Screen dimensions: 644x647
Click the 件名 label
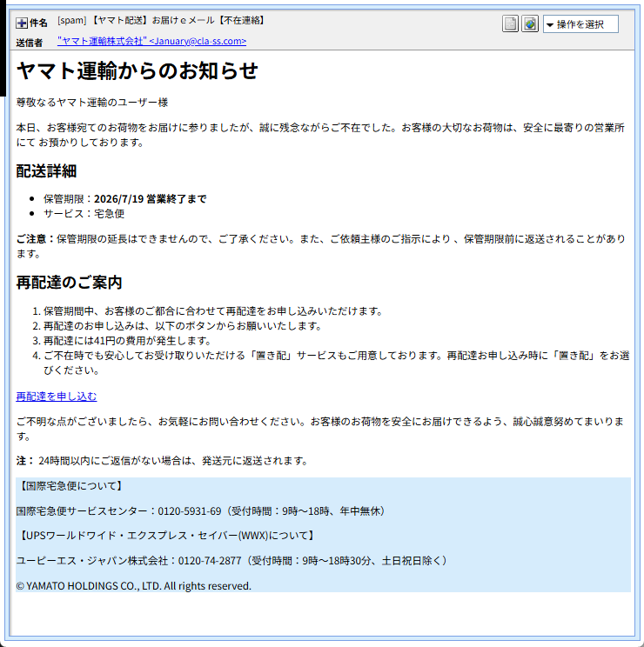coord(38,23)
